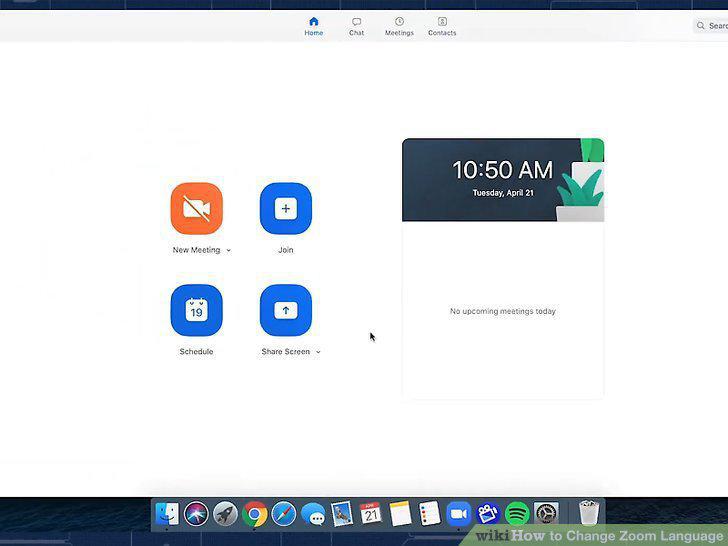Open Google Chrome from the dock
This screenshot has height=546, width=728.
254,514
